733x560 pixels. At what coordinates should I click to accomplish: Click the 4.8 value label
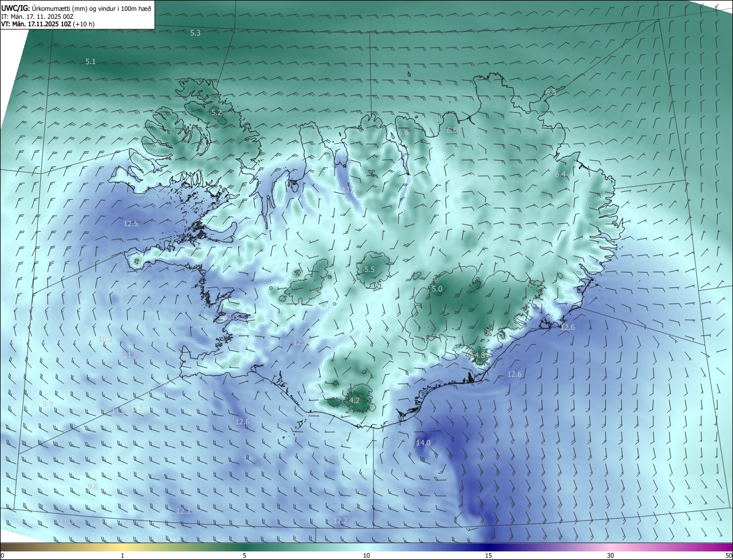pyautogui.click(x=480, y=356)
